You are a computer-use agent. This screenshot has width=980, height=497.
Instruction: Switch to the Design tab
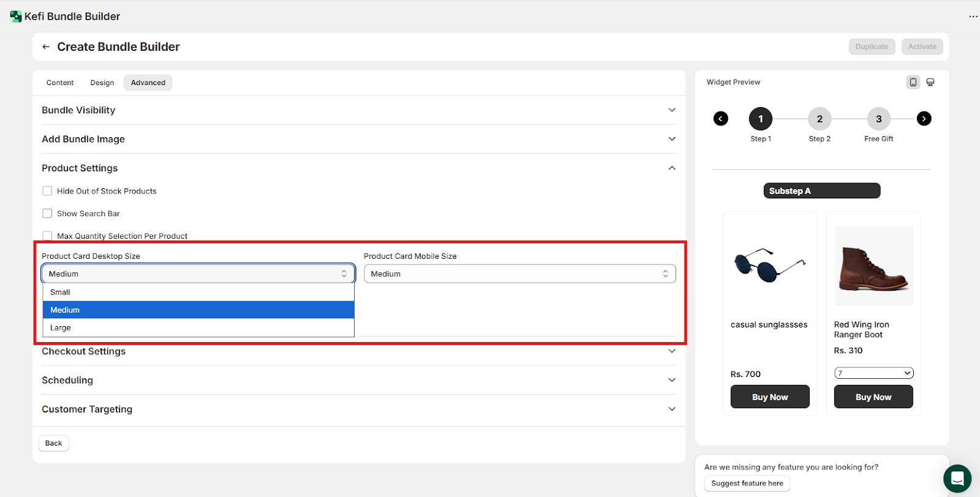(x=102, y=83)
